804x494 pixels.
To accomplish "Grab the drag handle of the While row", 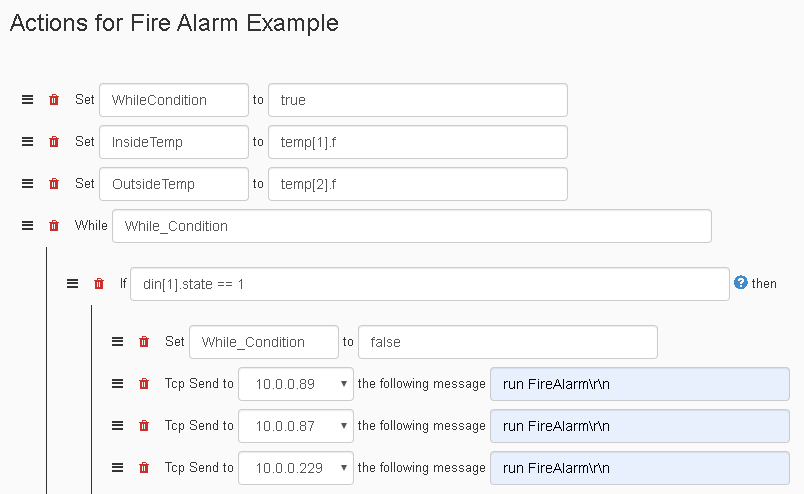I will (x=27, y=226).
